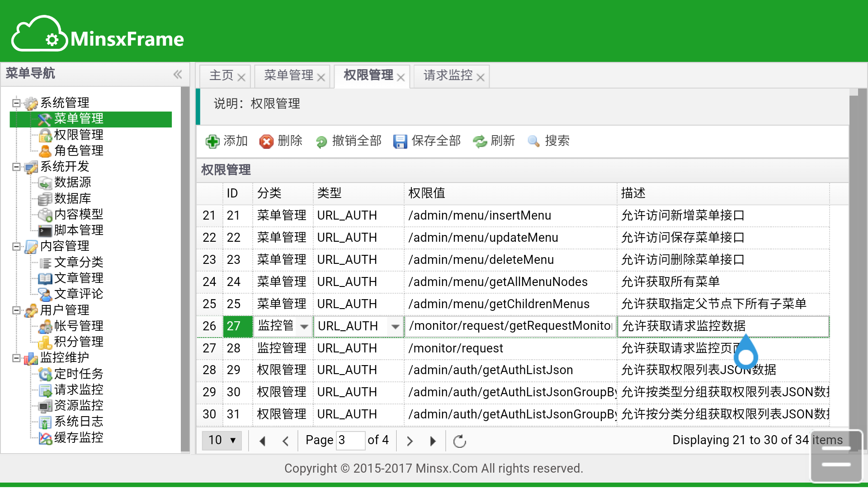Select cell /admin/auth/getAuthListJson
Screen dimensions: 868x488
tap(510, 370)
